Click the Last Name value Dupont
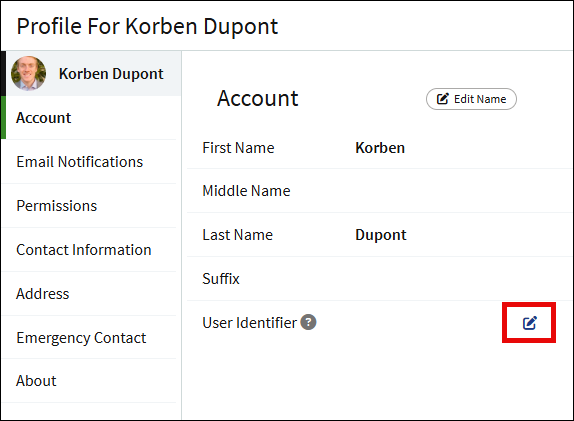The image size is (574, 421). tap(381, 235)
